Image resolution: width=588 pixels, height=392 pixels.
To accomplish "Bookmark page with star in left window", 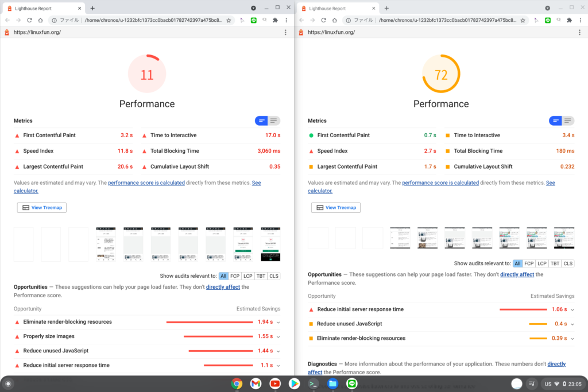I will (x=229, y=20).
